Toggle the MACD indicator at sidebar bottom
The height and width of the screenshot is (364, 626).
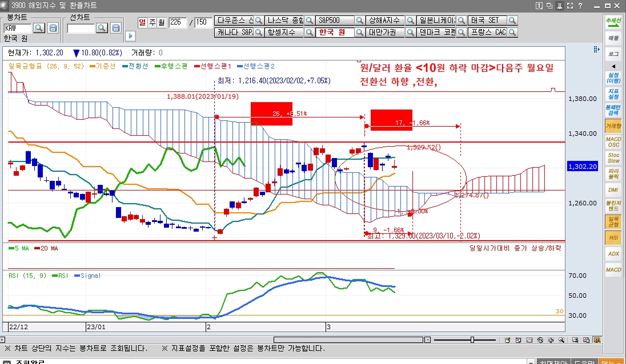click(613, 269)
